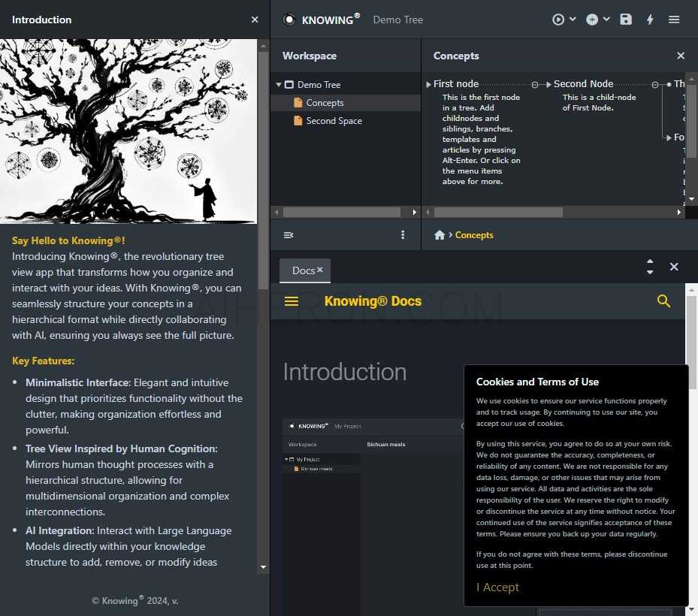Image resolution: width=698 pixels, height=616 pixels.
Task: Collapse children with circle after Second Node
Action: click(655, 85)
